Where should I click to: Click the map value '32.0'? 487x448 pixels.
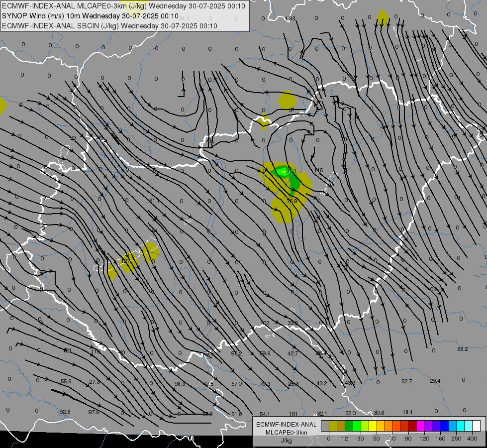pos(351,413)
